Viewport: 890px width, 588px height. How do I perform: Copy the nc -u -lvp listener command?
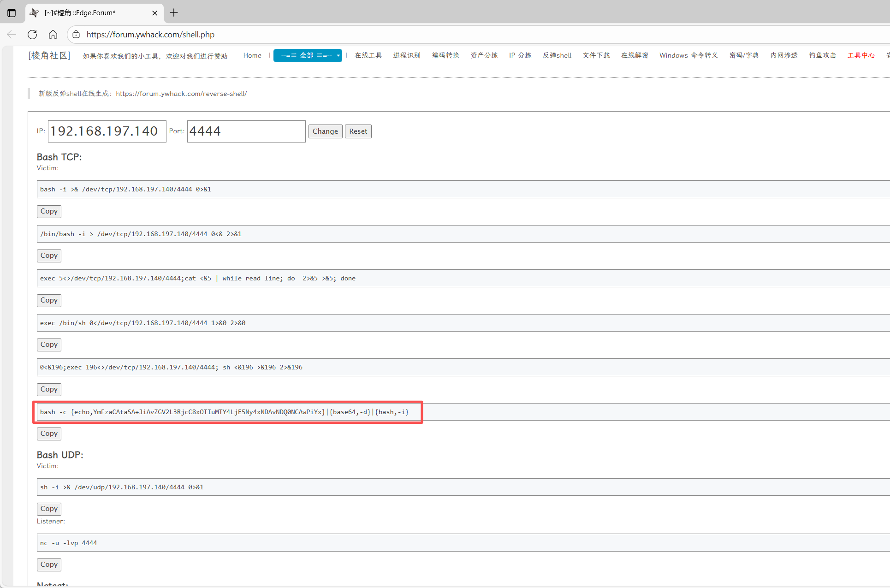click(x=49, y=564)
